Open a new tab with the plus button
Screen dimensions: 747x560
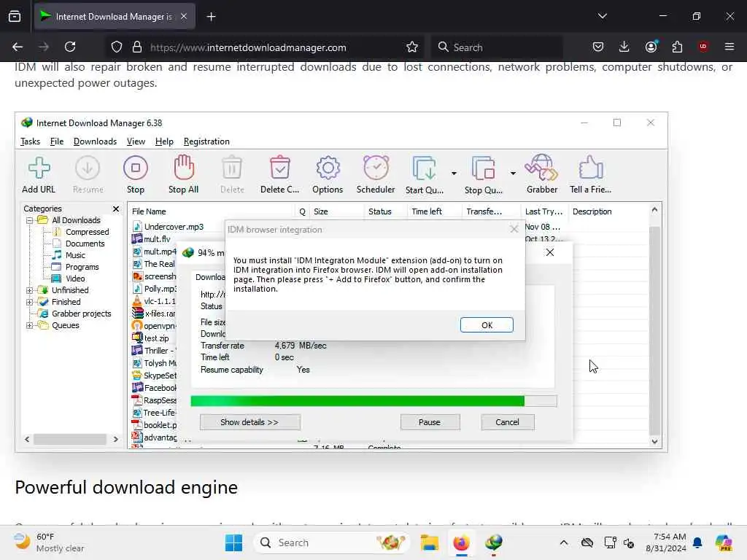pos(211,17)
